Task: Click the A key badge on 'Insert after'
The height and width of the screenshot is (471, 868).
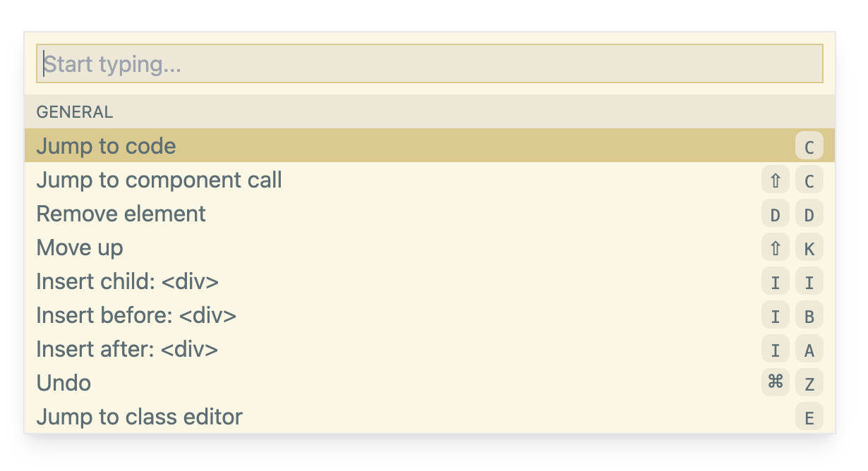Action: click(x=809, y=350)
